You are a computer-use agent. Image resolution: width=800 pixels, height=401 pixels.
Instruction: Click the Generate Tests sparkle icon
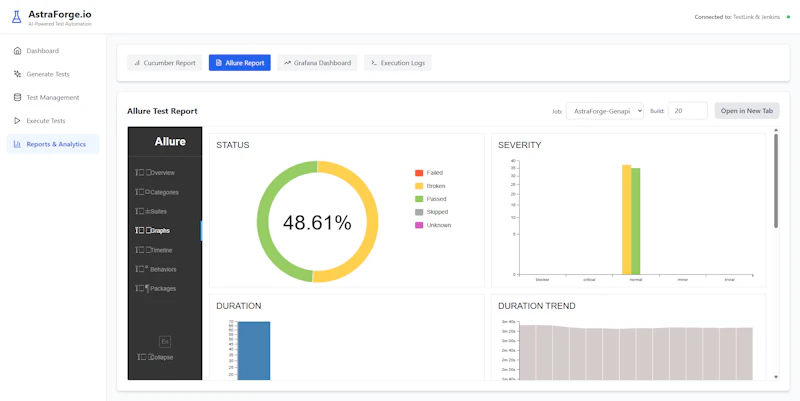point(17,74)
